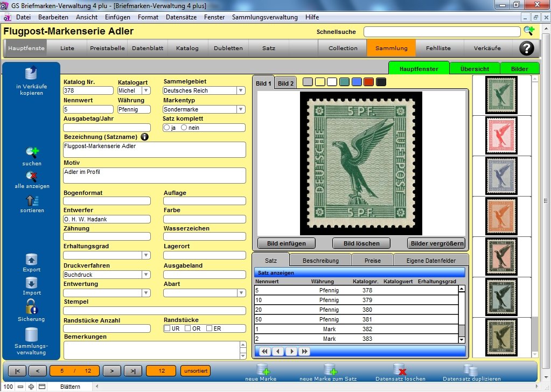The image size is (551, 392).
Task: Select 'ja' for Satz komplett
Action: [x=166, y=128]
